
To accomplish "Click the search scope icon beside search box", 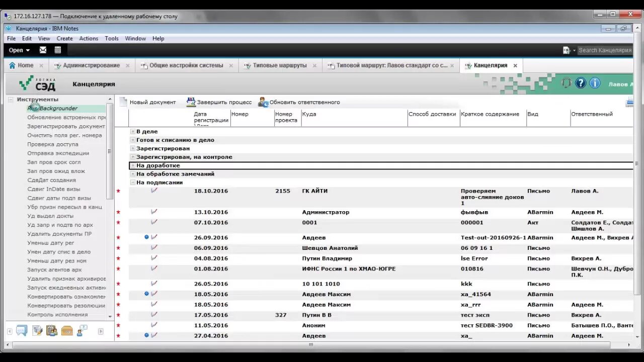I will [x=566, y=50].
